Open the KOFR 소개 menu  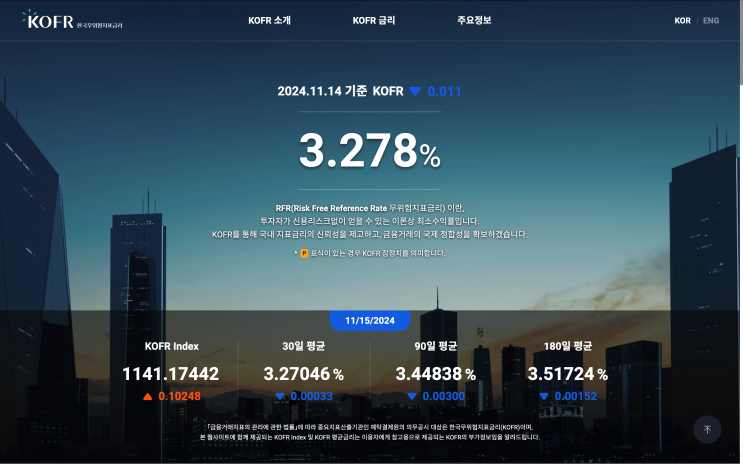[269, 20]
